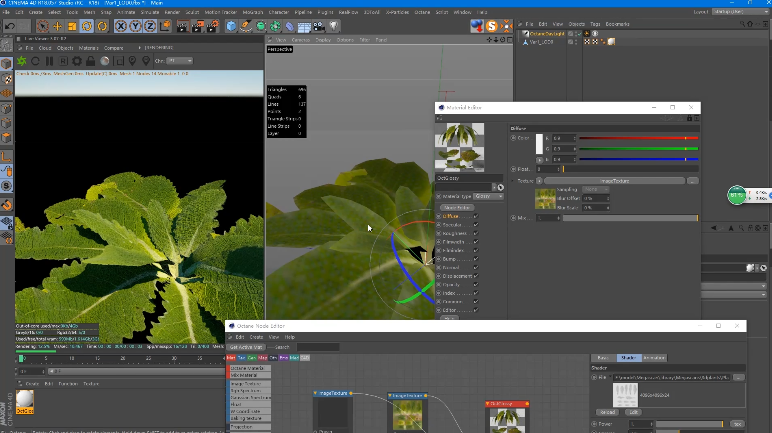Open Live Viewer settings gear
Image resolution: width=772 pixels, height=433 pixels.
[77, 61]
